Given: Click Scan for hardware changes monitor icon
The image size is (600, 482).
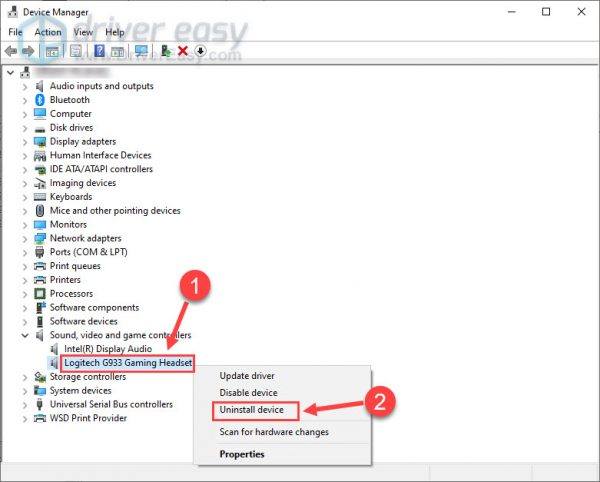Looking at the screenshot, I should click(x=141, y=51).
